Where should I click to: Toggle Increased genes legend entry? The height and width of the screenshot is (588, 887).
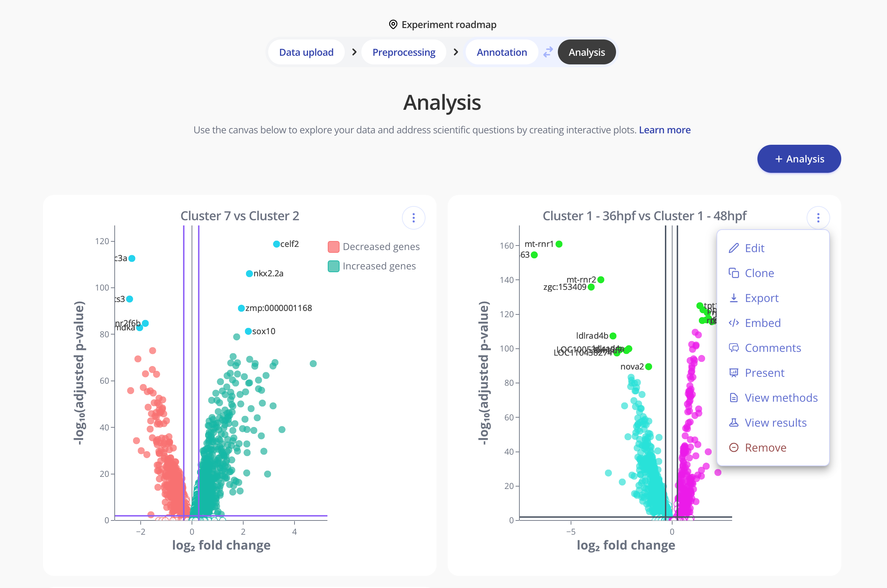pos(372,266)
